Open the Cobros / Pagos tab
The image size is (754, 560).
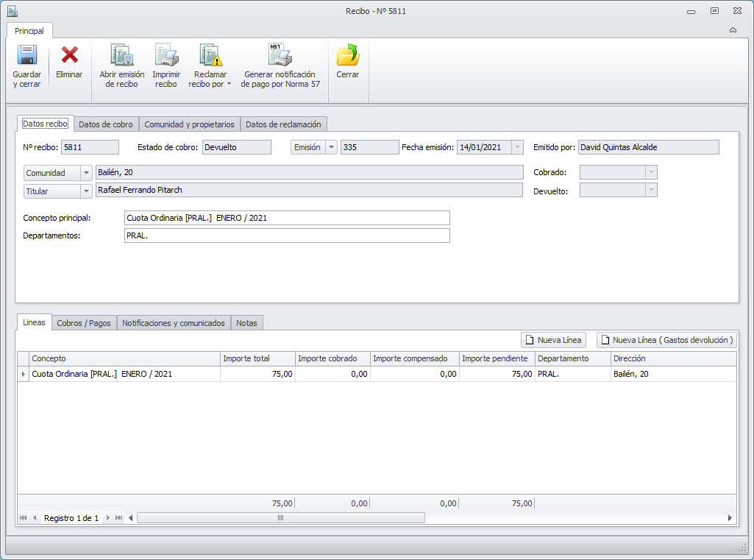click(84, 323)
